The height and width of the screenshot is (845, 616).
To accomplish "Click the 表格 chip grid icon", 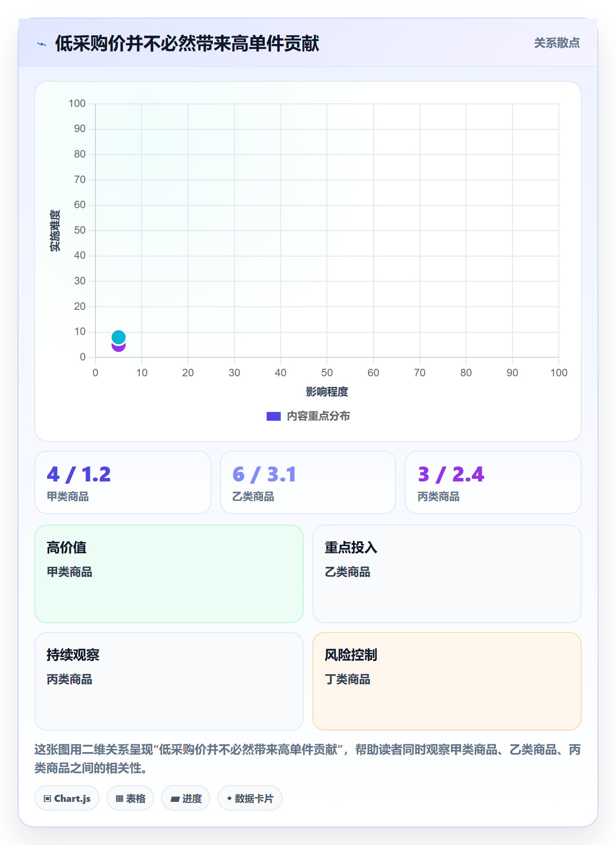I will tap(119, 798).
